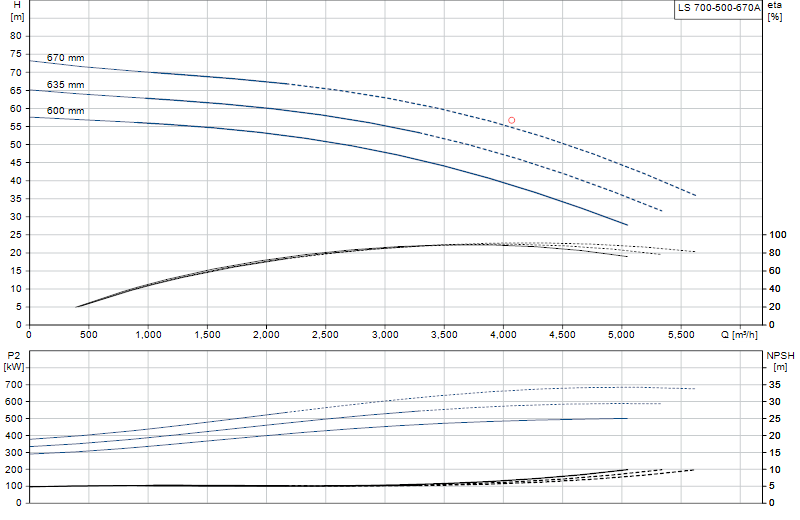800x520 pixels.
Task: Click the 700 power axis tick value
Action: tap(13, 385)
